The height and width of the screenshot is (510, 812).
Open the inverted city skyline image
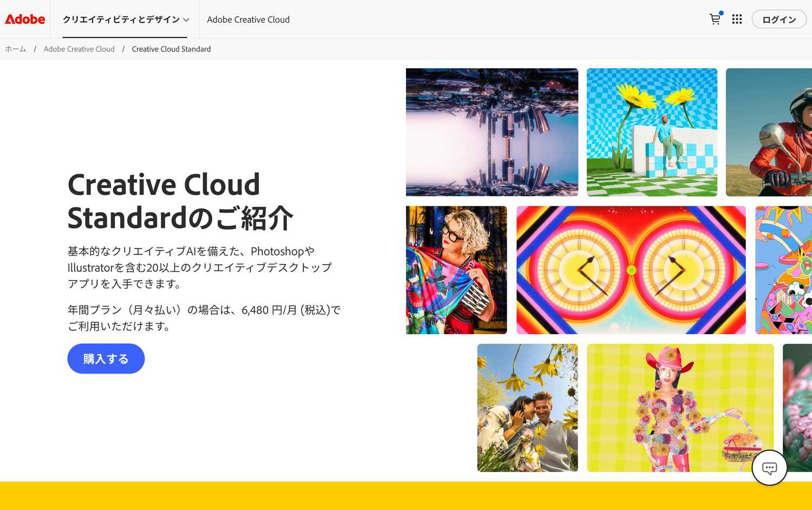coord(492,132)
